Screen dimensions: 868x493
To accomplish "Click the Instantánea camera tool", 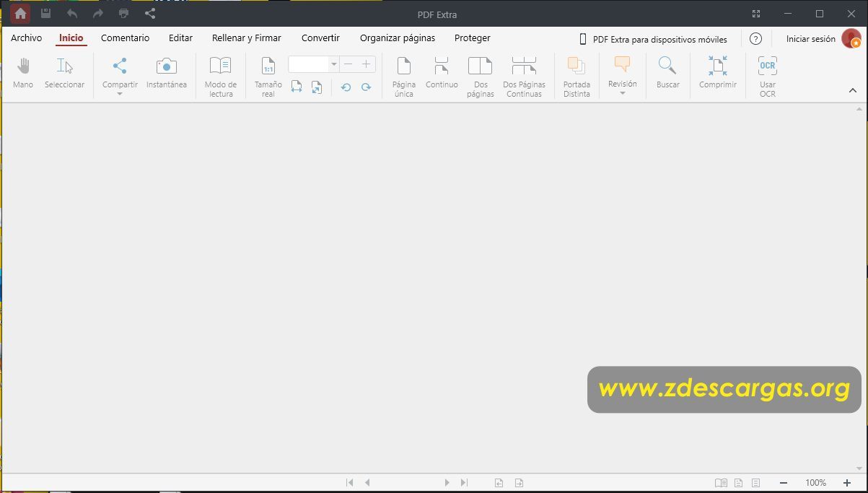I will point(167,74).
